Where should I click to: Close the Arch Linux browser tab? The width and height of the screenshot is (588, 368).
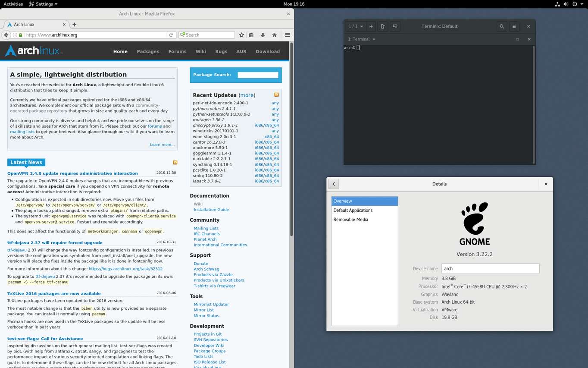coord(63,25)
